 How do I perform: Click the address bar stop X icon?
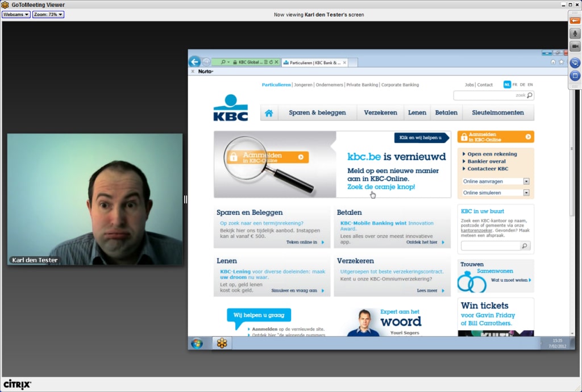point(276,62)
